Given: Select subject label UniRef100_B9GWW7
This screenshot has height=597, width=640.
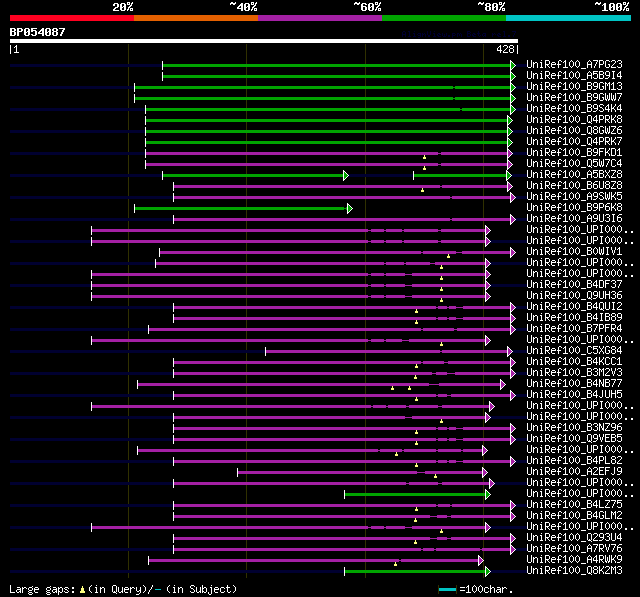Looking at the screenshot, I should click(x=574, y=98).
